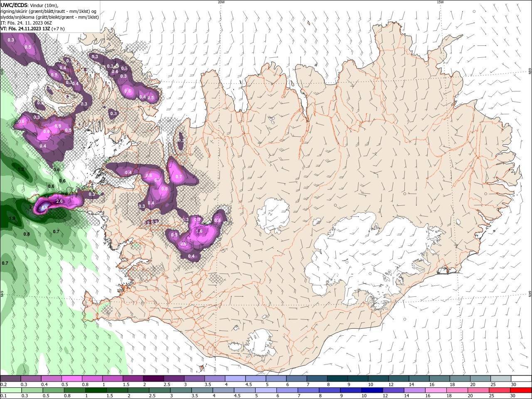532x399 pixels.
Task: Select top-row dark teal swatch between 8 and 9
Action: click(337, 379)
